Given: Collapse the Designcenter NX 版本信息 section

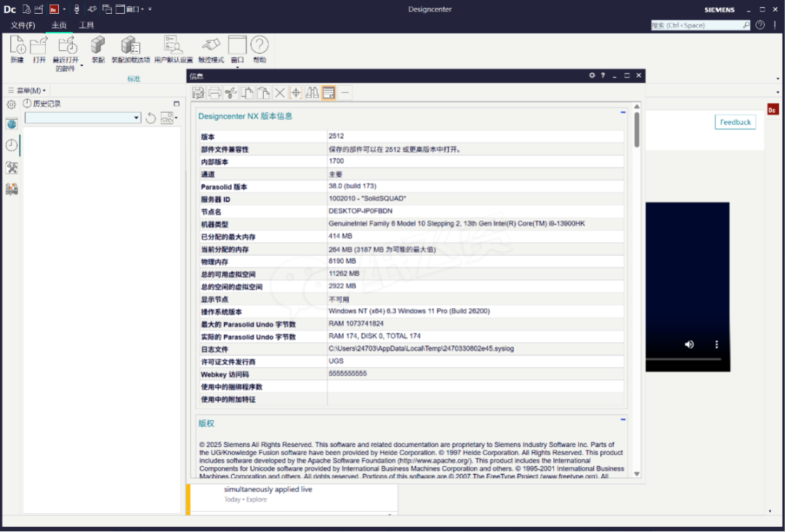Looking at the screenshot, I should click(x=623, y=113).
